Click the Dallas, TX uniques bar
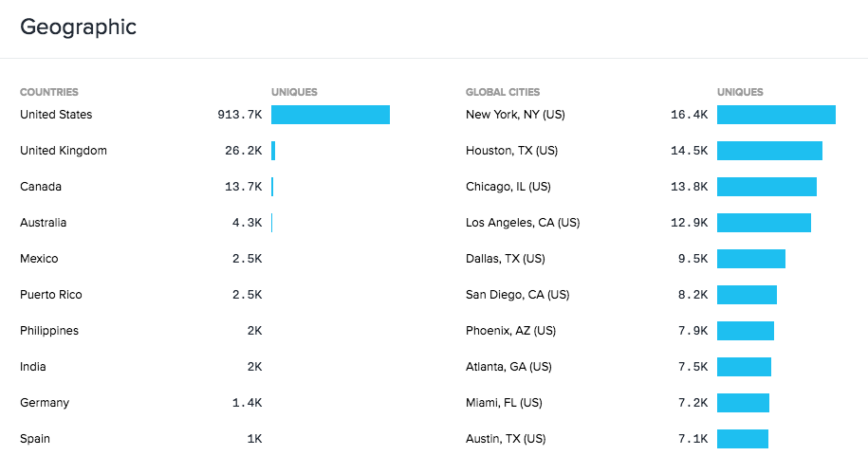Viewport: 868px width, 474px height. pos(751,259)
